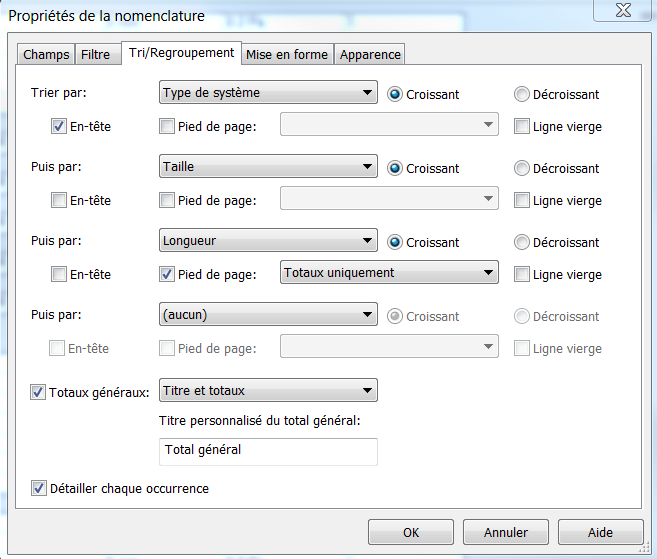This screenshot has height=559, width=657.
Task: Switch to the Mise en forme tab
Action: coord(286,55)
